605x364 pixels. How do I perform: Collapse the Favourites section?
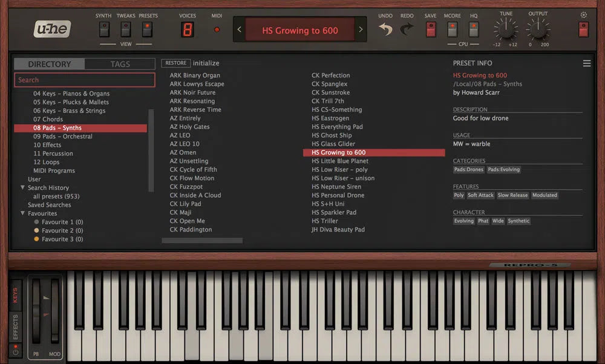click(x=22, y=213)
